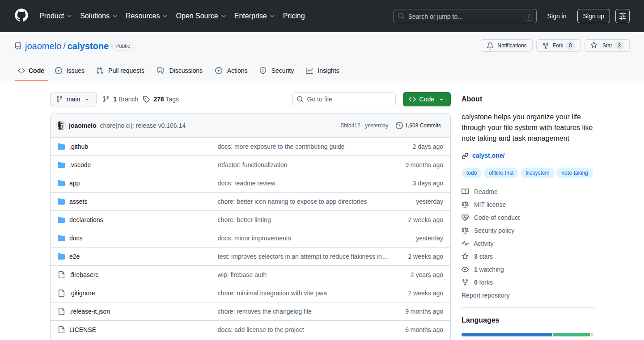Viewport: 644px width, 340px height.
Task: Click the folder icon beside assets
Action: [61, 201]
